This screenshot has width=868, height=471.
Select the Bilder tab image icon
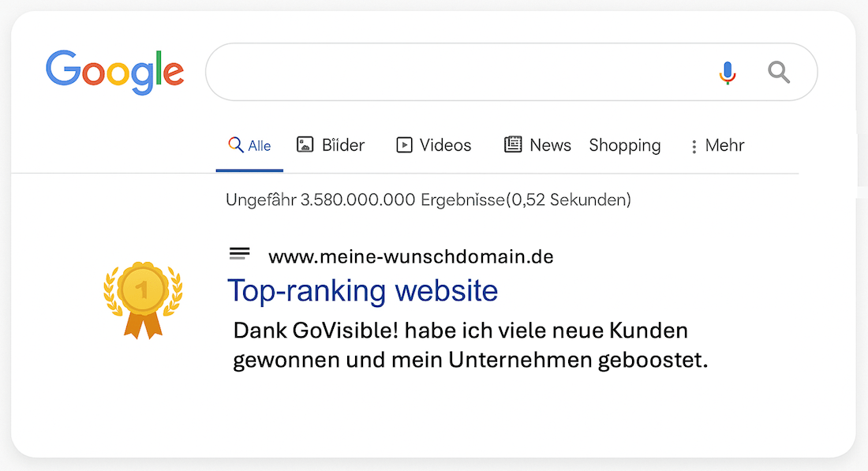(304, 144)
